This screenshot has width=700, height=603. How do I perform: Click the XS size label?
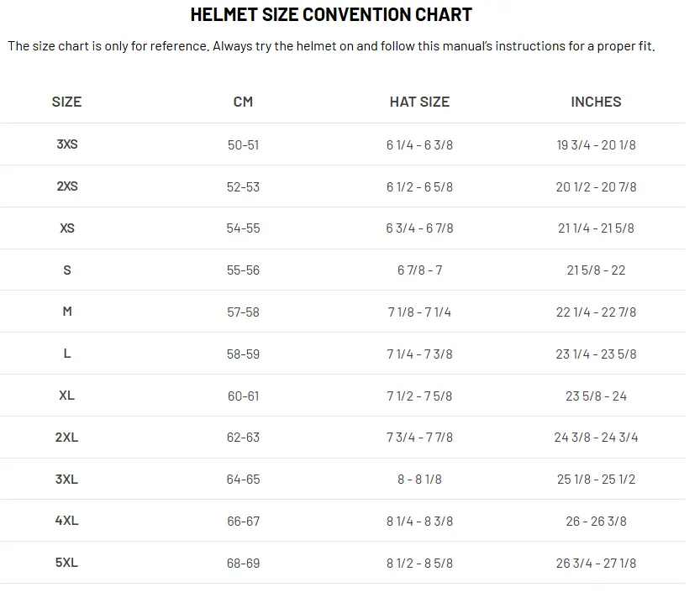[67, 228]
